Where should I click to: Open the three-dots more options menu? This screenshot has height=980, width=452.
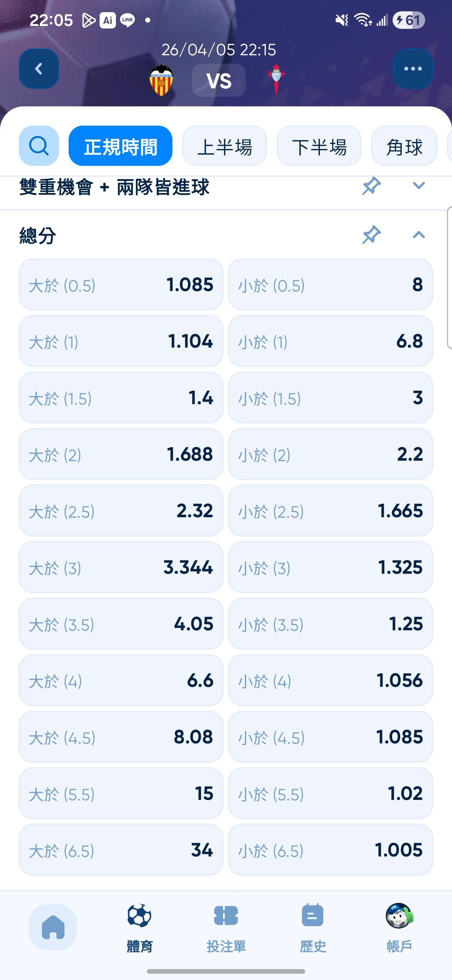[413, 69]
